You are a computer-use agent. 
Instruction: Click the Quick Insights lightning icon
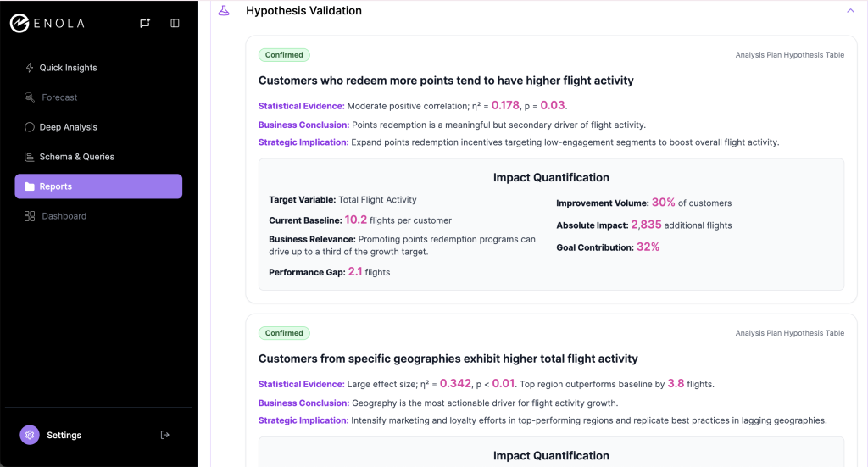pyautogui.click(x=30, y=68)
